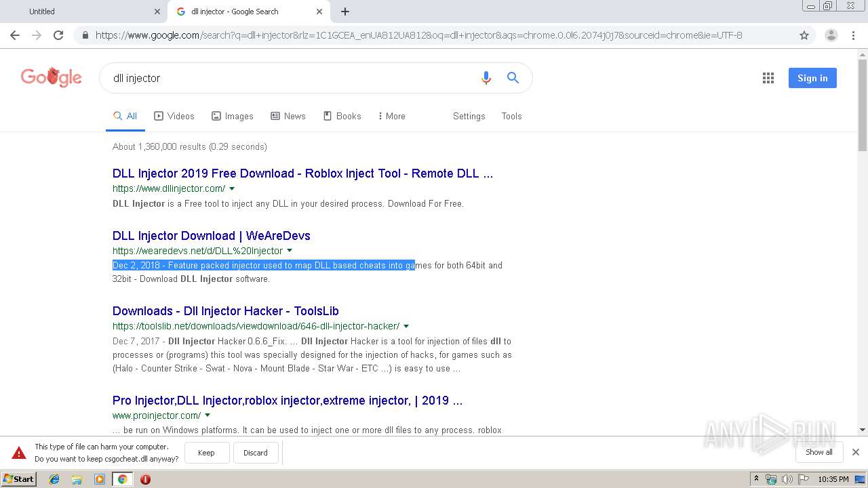Close the downloads bar
Image resolution: width=868 pixels, height=488 pixels.
(856, 452)
